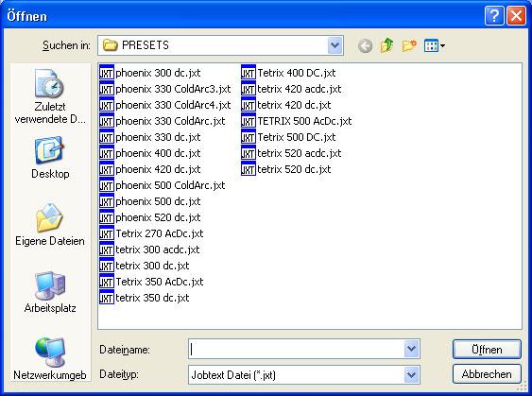
Task: Select JXT icon of Tetrix 270 AcDc.jxt
Action: [106, 233]
